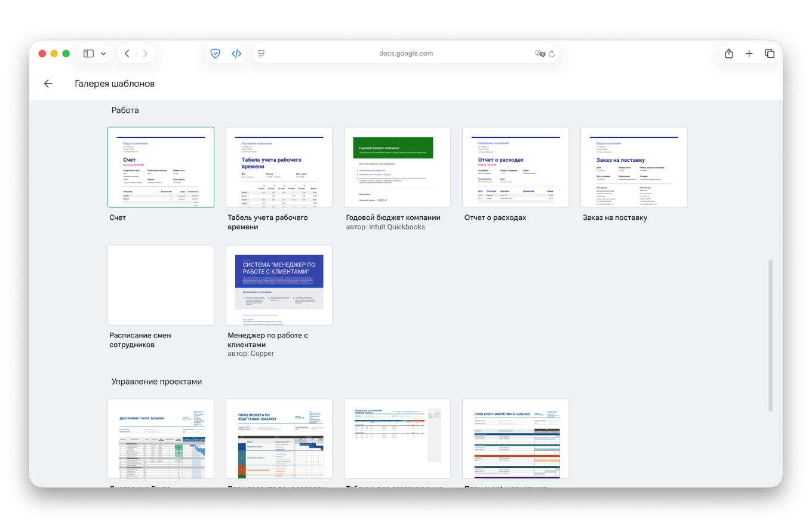Show tab overview icon
Screen dimensions: 812x528
tap(770, 54)
